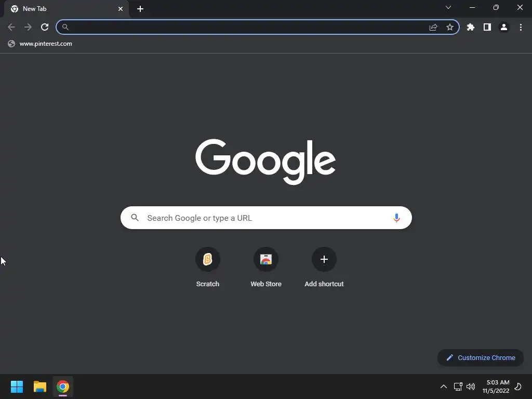Click Customize Chrome button
The image size is (532, 399).
[x=481, y=357]
